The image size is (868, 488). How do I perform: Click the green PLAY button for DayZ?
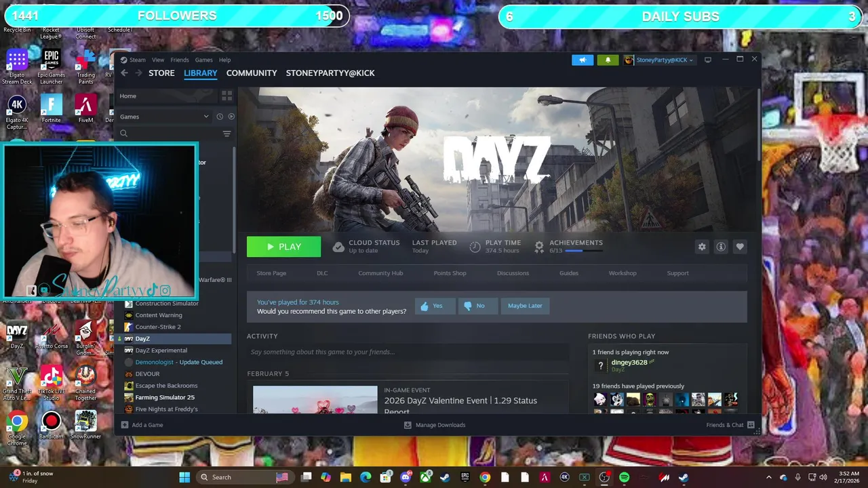pos(283,247)
